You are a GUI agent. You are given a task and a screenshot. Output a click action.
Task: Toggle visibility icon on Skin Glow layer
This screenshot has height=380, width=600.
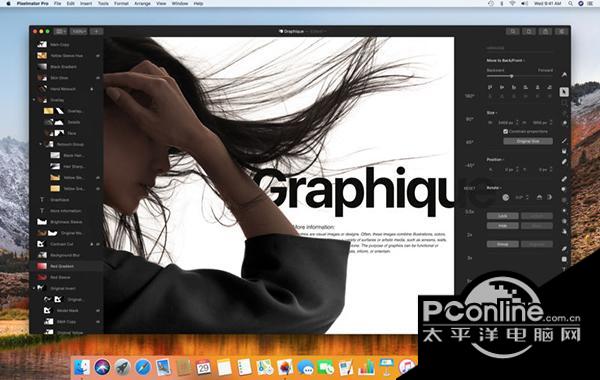pyautogui.click(x=98, y=78)
